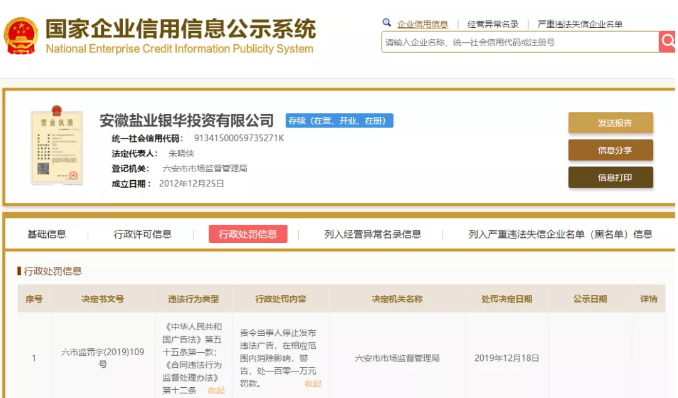
Task: Click the 存续（在营、开业、在册） status badge
Action: pyautogui.click(x=339, y=121)
